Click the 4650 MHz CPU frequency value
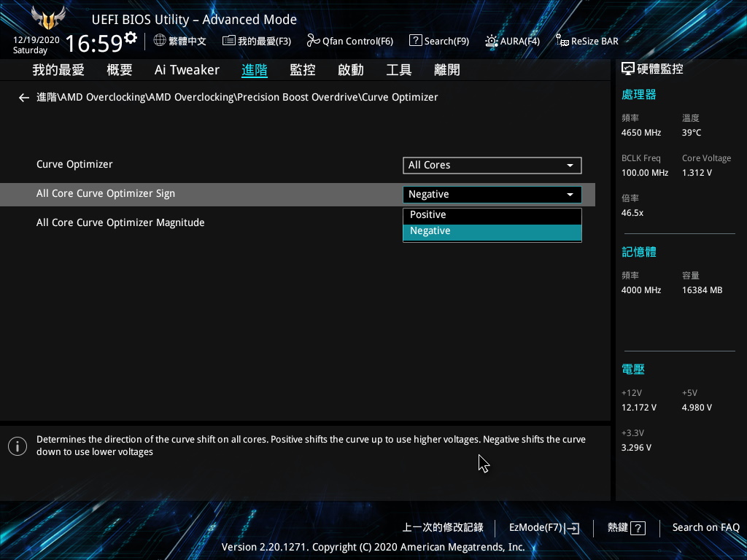 [641, 133]
